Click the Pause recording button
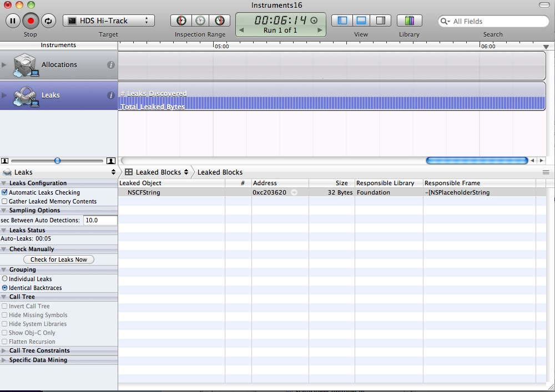The width and height of the screenshot is (555, 392). coord(13,21)
